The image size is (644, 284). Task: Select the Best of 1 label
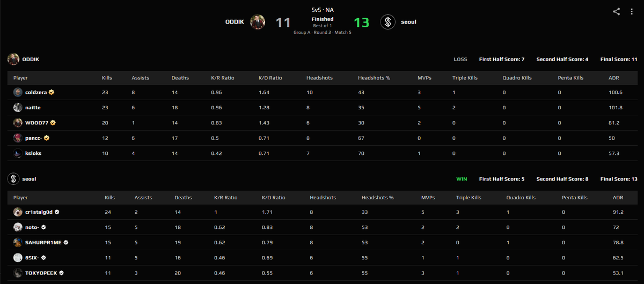(323, 26)
